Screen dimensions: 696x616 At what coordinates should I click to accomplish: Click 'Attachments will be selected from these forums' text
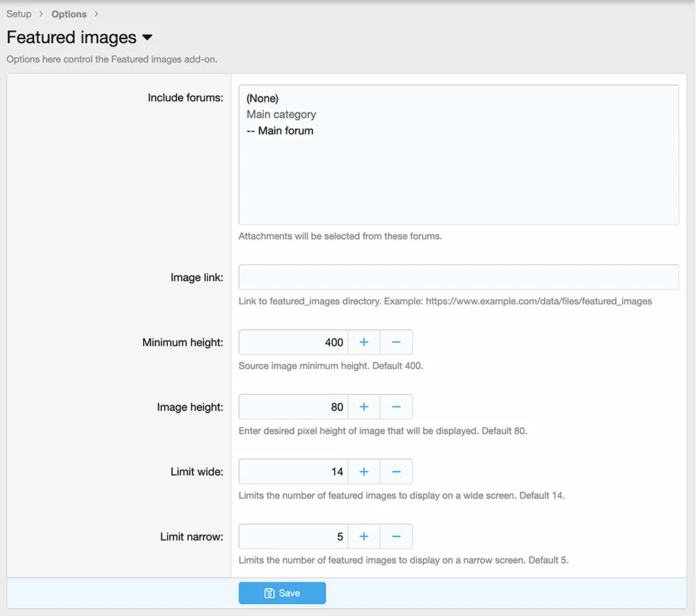pyautogui.click(x=340, y=236)
